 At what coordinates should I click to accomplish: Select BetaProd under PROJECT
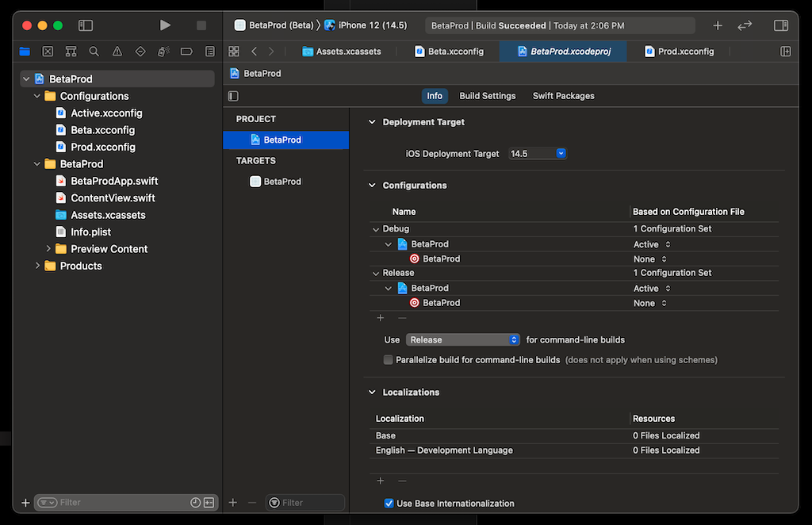pyautogui.click(x=285, y=140)
